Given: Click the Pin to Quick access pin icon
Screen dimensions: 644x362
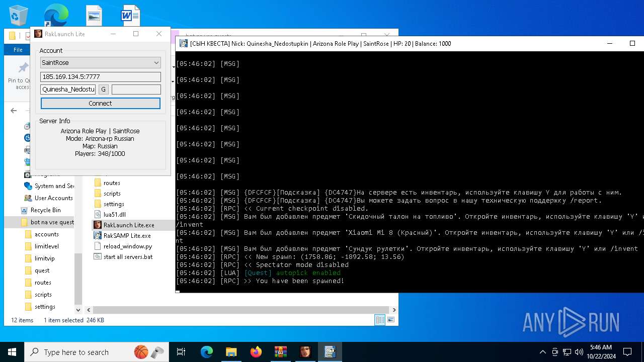Looking at the screenshot, I should pos(23,67).
